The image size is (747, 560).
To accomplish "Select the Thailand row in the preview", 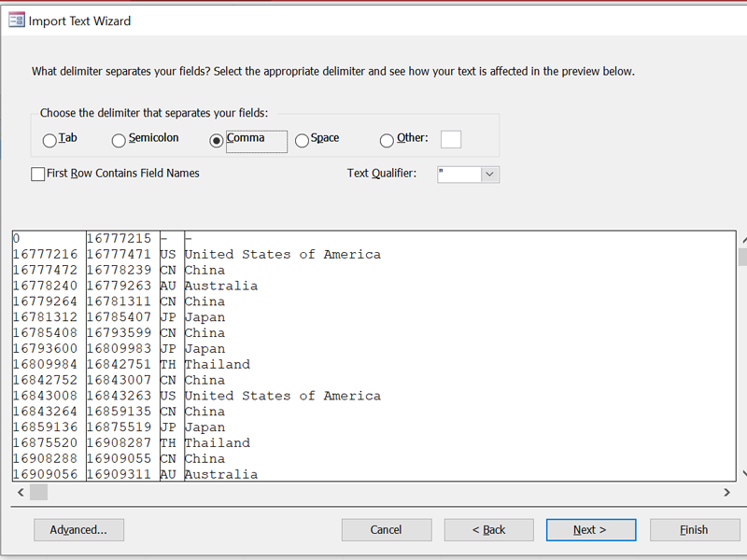I will pos(187,364).
